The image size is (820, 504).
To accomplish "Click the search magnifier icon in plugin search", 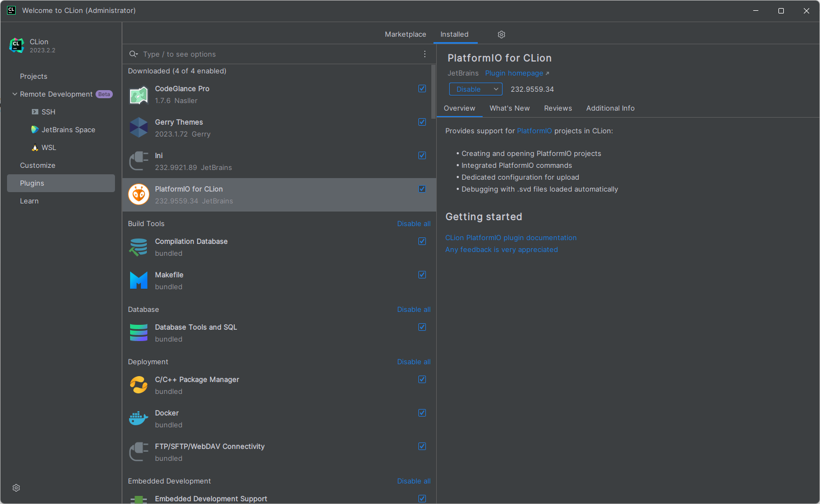I will [133, 54].
